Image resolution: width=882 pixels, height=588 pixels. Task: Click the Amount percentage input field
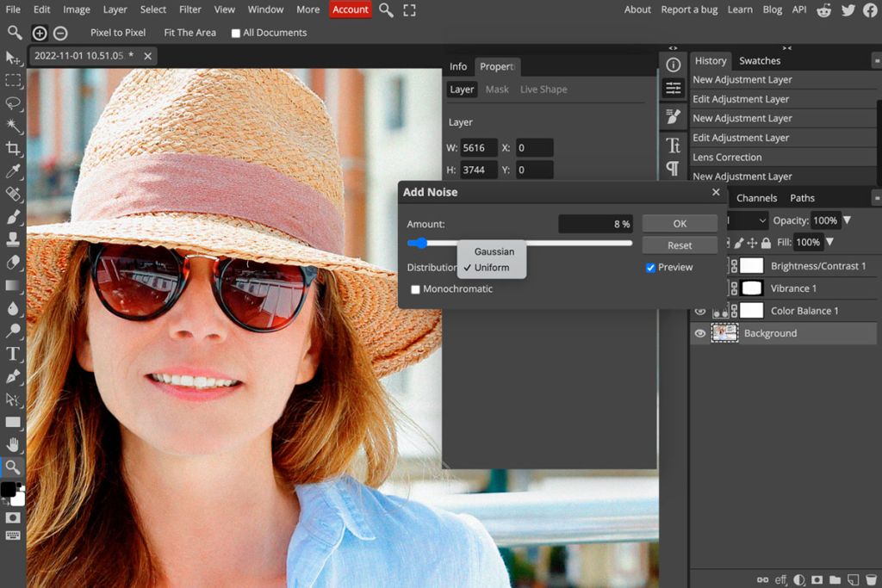pos(594,224)
